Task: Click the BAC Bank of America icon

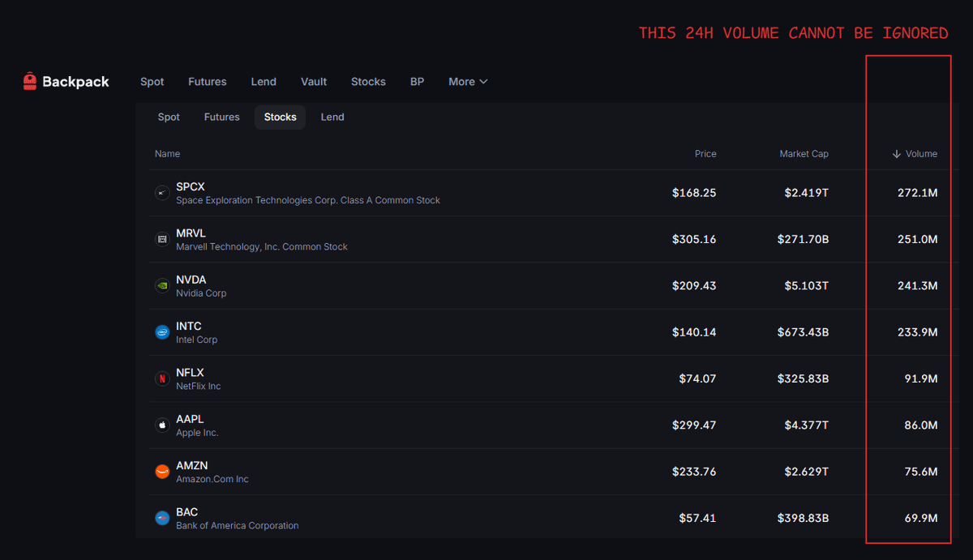Action: (x=162, y=518)
